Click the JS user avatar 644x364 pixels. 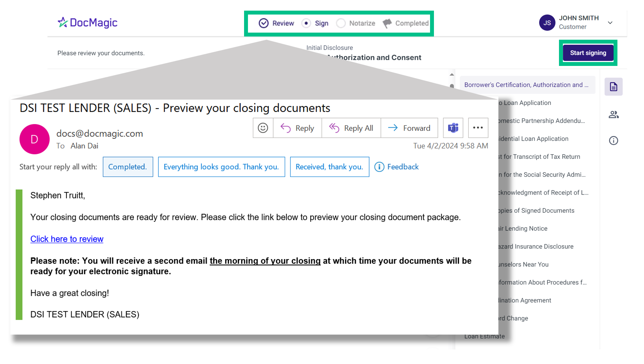(547, 23)
